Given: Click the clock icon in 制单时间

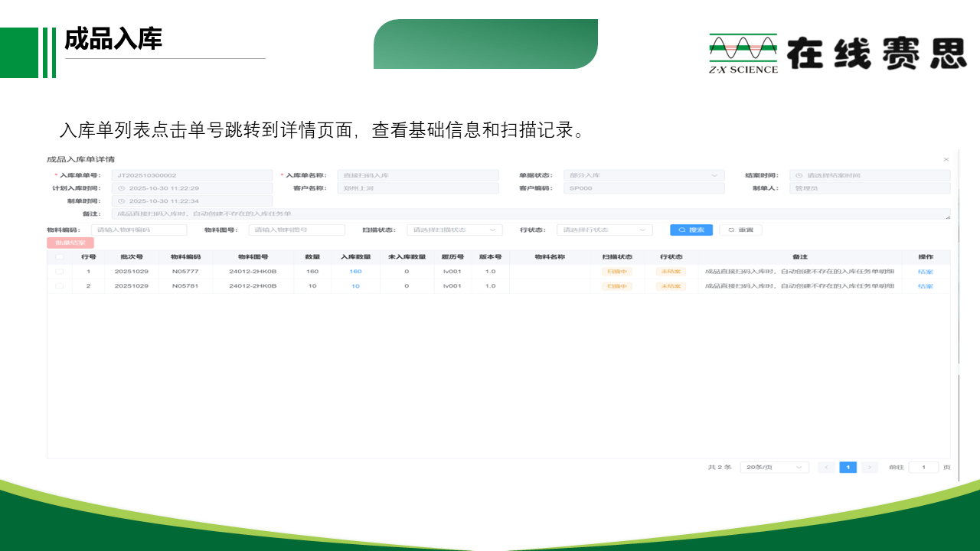Looking at the screenshot, I should click(x=121, y=201).
